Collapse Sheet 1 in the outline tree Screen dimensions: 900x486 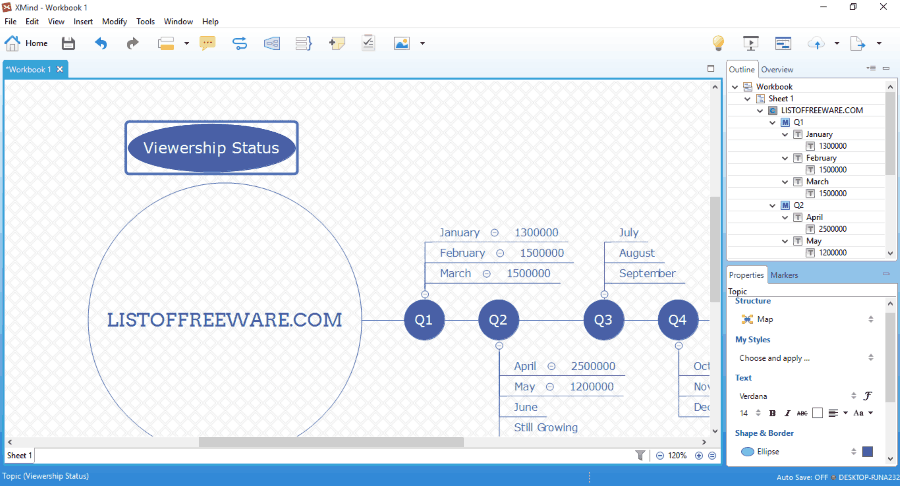pyautogui.click(x=747, y=99)
